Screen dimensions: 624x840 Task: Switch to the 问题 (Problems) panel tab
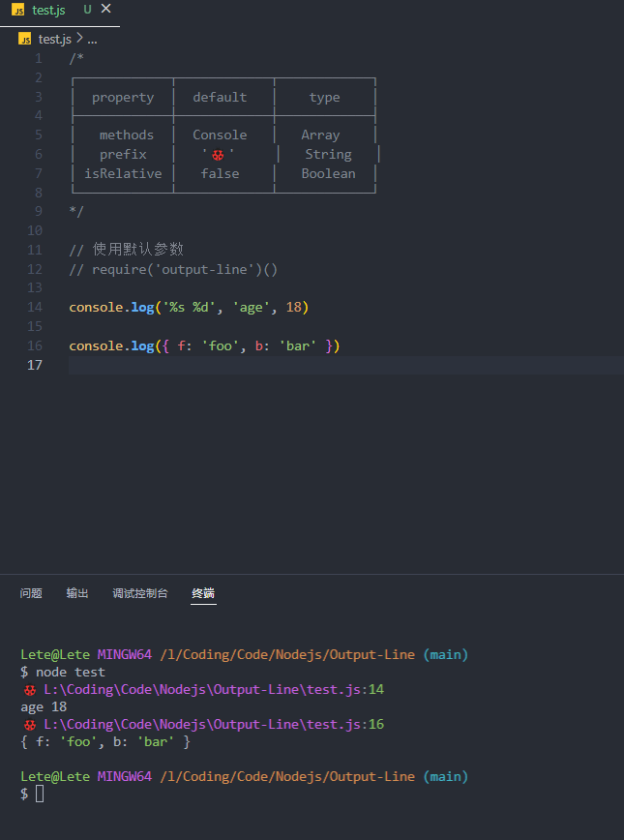(30, 593)
